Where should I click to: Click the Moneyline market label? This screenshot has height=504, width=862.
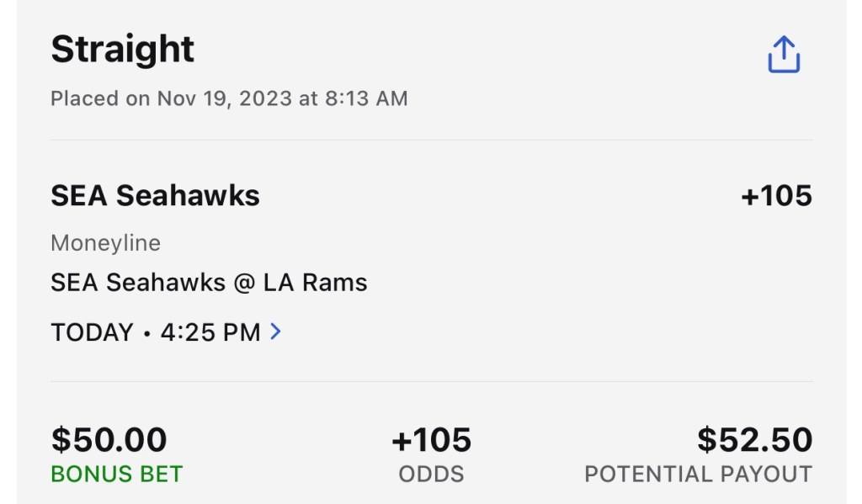(105, 243)
